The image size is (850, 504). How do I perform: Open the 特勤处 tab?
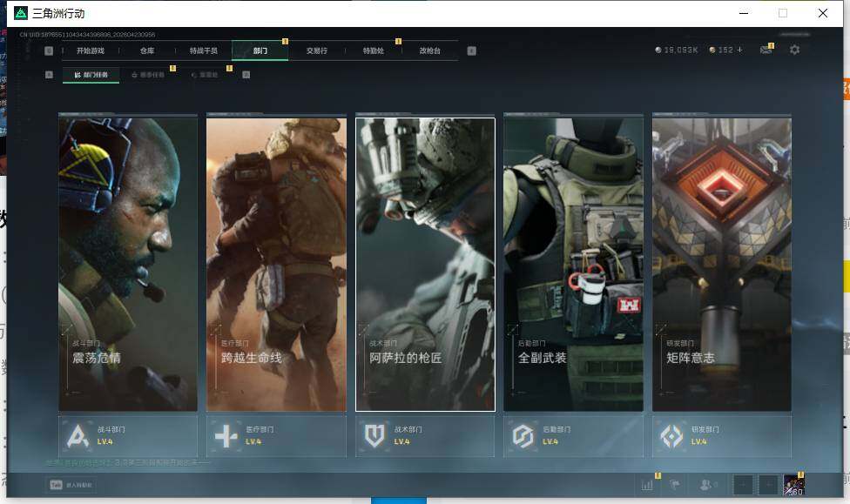[373, 50]
